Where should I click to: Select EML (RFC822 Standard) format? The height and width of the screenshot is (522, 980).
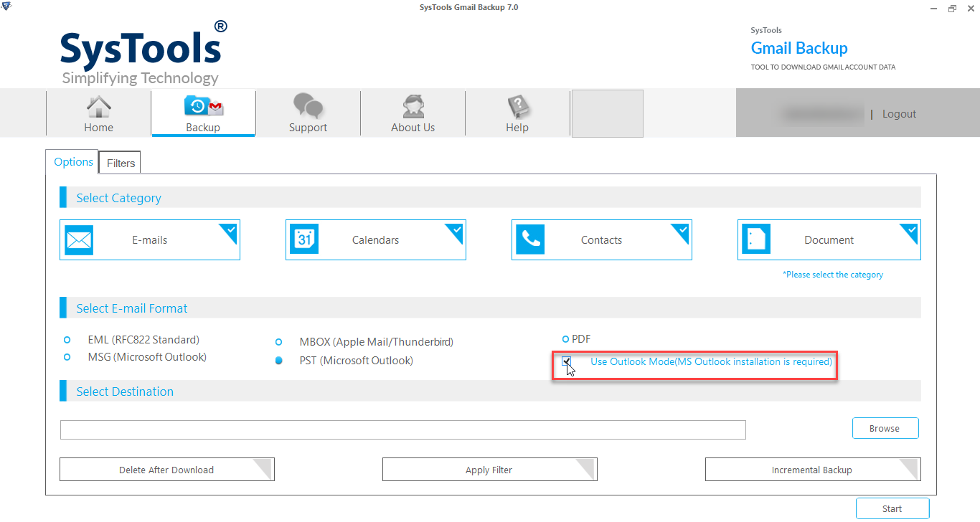67,340
